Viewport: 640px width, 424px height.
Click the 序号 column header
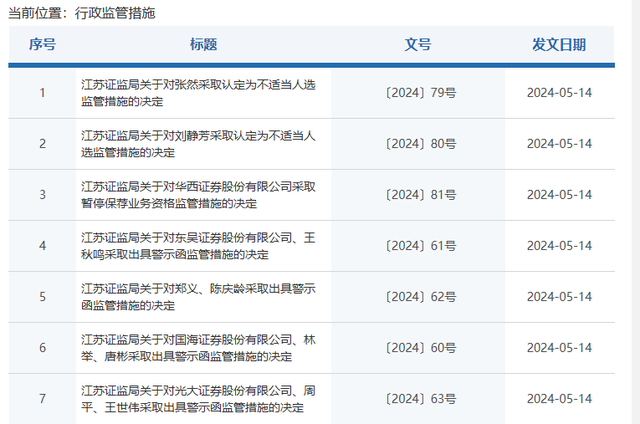tap(42, 44)
